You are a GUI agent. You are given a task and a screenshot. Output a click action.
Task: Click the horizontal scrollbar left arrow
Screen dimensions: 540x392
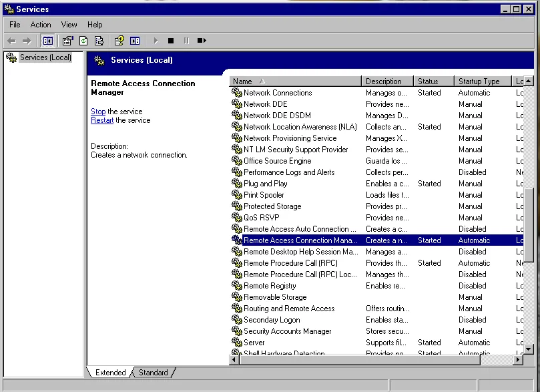point(234,360)
